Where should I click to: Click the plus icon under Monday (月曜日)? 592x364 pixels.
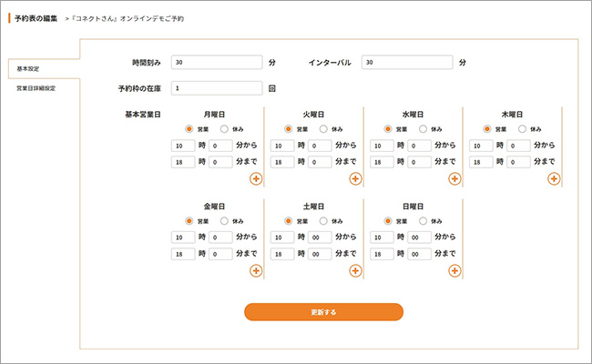(256, 178)
